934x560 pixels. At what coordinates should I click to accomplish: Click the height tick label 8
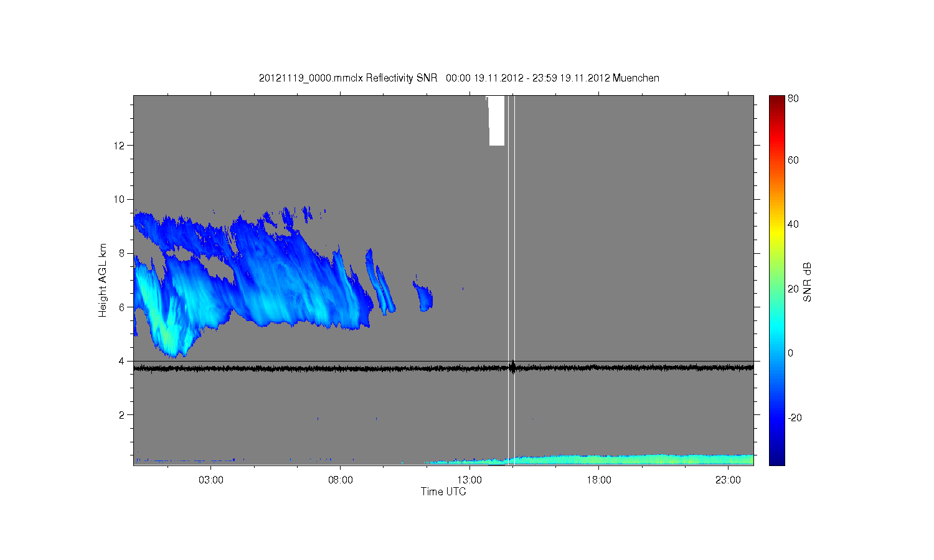[x=122, y=253]
